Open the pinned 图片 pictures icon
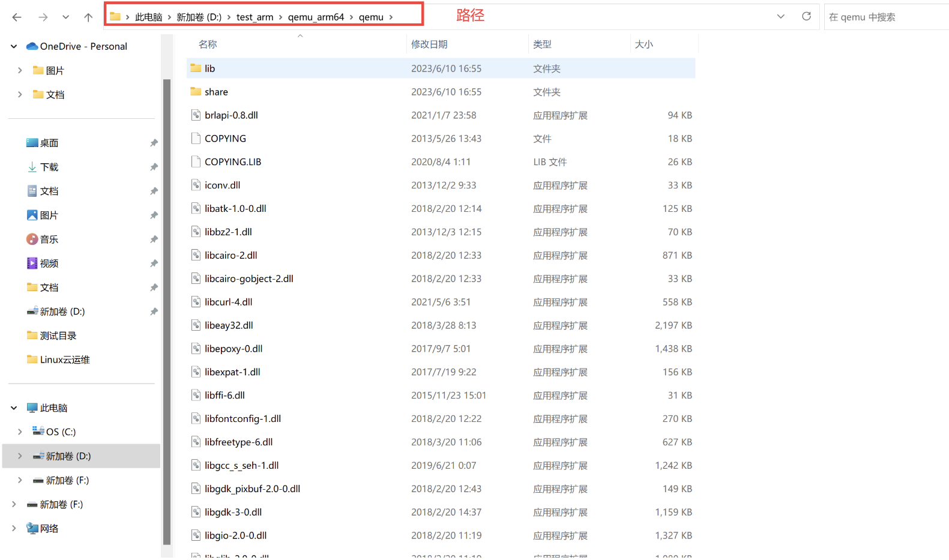 click(32, 215)
